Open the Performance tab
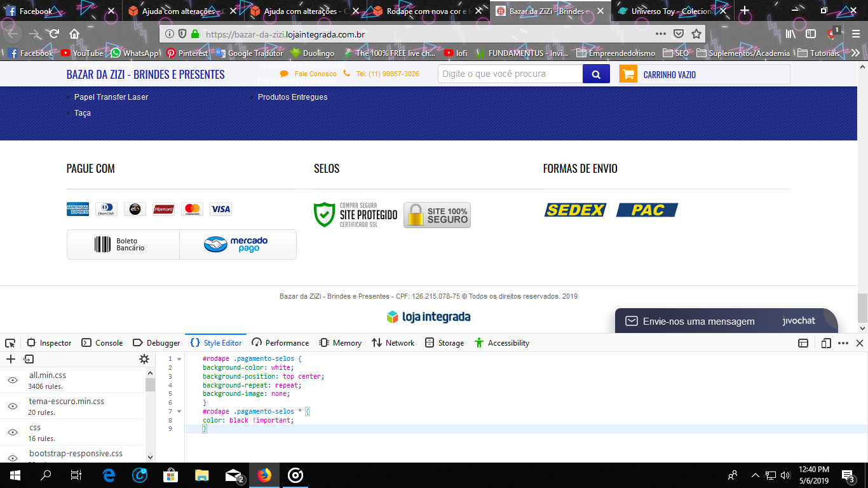Image resolution: width=868 pixels, height=488 pixels. [x=280, y=343]
